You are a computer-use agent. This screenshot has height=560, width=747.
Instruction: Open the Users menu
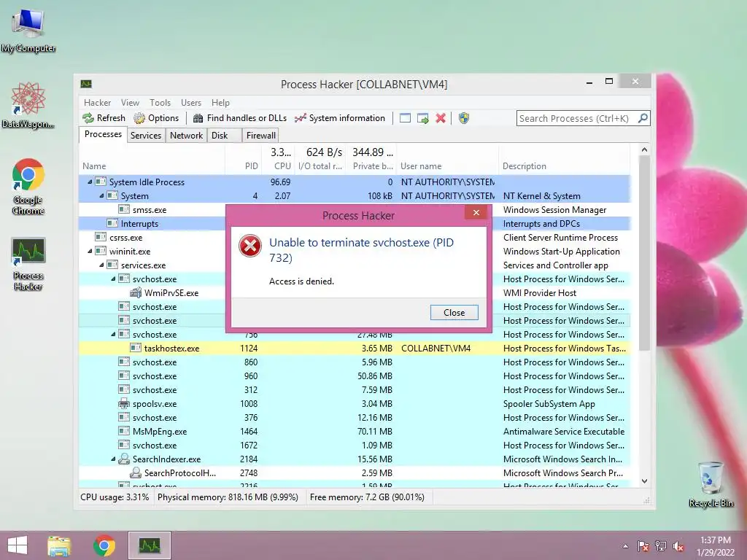click(191, 103)
